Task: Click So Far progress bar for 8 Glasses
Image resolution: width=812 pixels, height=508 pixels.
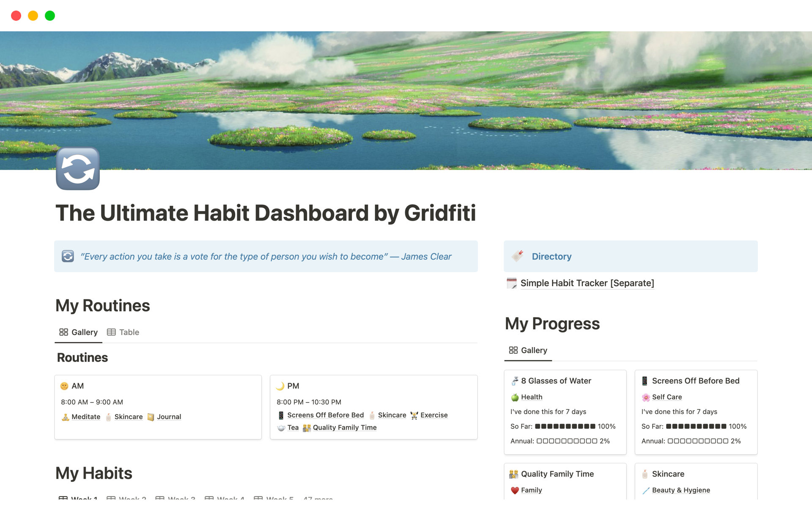Action: (x=565, y=426)
